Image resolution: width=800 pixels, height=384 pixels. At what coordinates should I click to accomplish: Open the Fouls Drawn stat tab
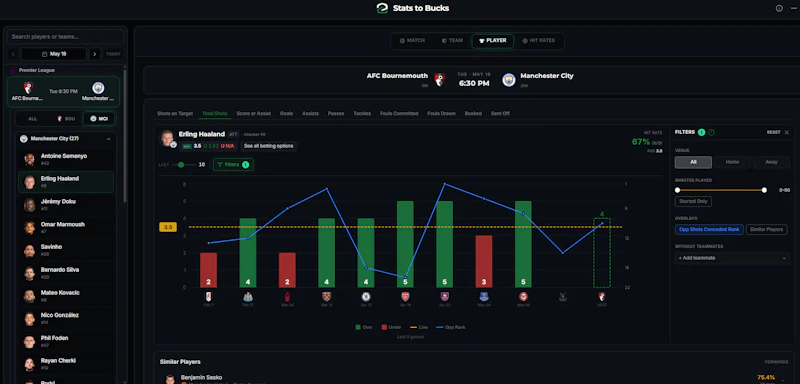coord(441,113)
